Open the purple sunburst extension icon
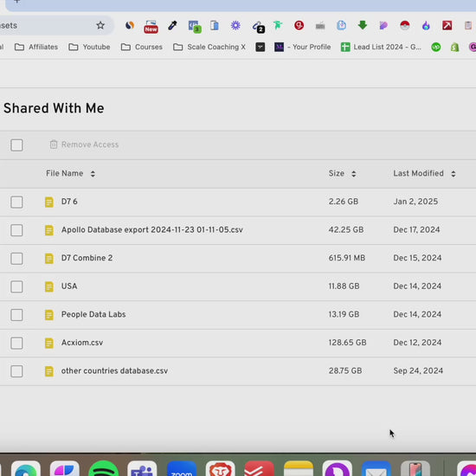 coord(235,25)
